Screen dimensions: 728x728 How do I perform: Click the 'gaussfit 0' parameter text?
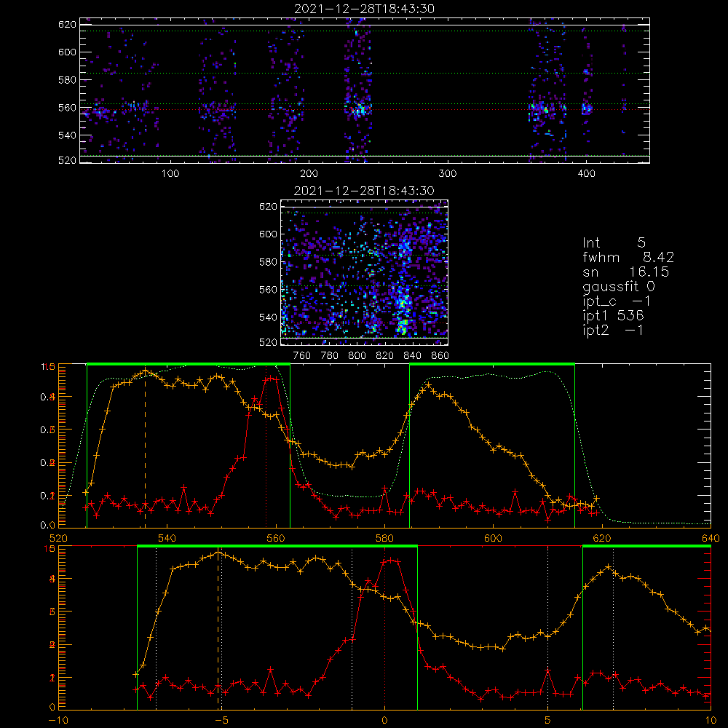[x=618, y=286]
